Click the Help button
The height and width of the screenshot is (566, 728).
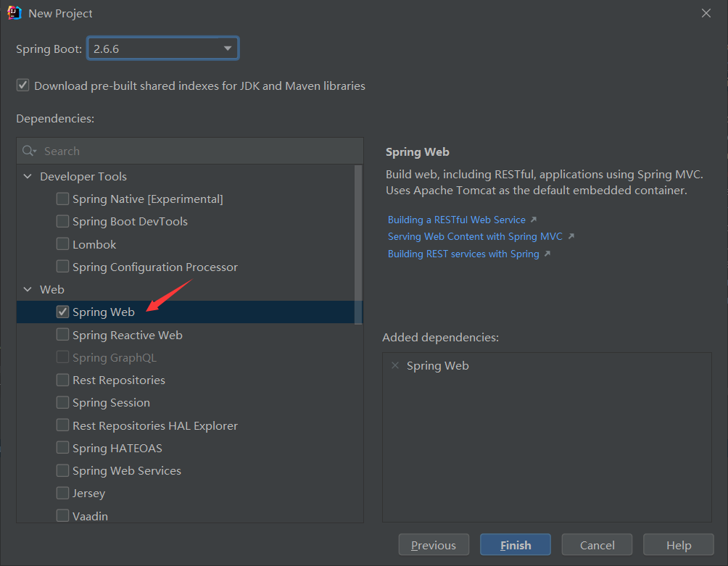click(678, 545)
